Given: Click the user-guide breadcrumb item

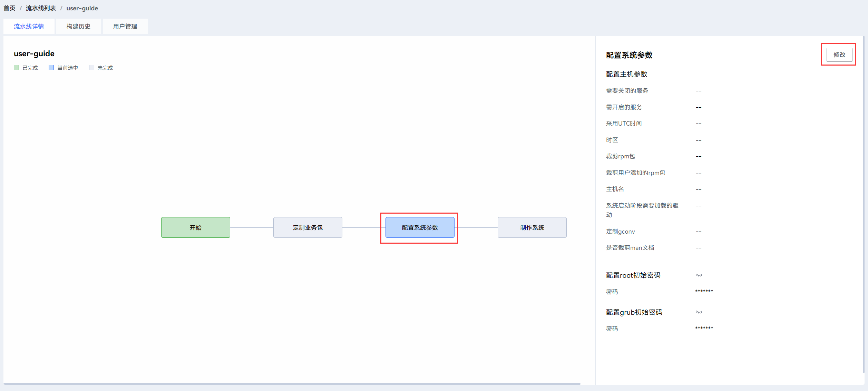Looking at the screenshot, I should coord(82,8).
